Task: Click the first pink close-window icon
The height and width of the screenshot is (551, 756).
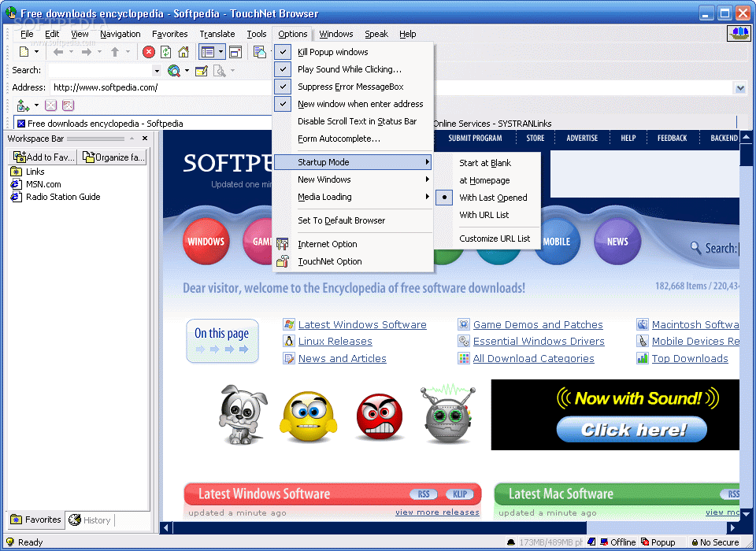Action: tap(50, 105)
